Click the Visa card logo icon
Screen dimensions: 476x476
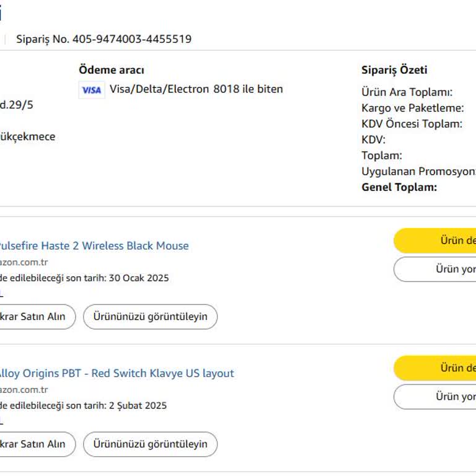click(92, 90)
